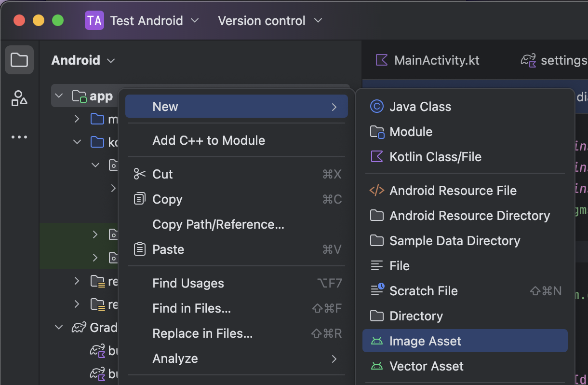Collapse the Gradle Scripts tree node

tap(59, 328)
